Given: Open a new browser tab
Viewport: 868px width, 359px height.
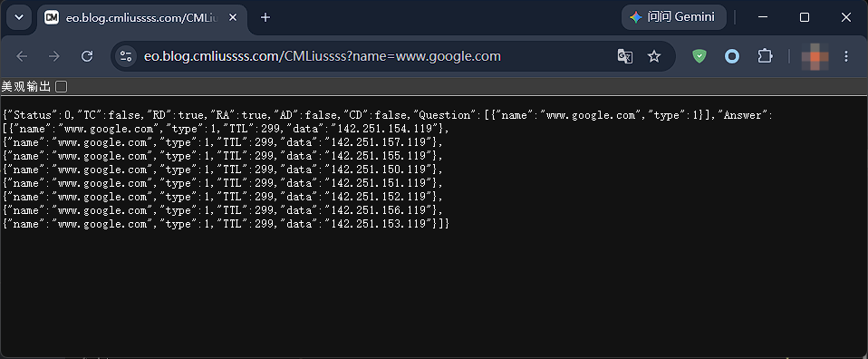Looking at the screenshot, I should tap(265, 18).
